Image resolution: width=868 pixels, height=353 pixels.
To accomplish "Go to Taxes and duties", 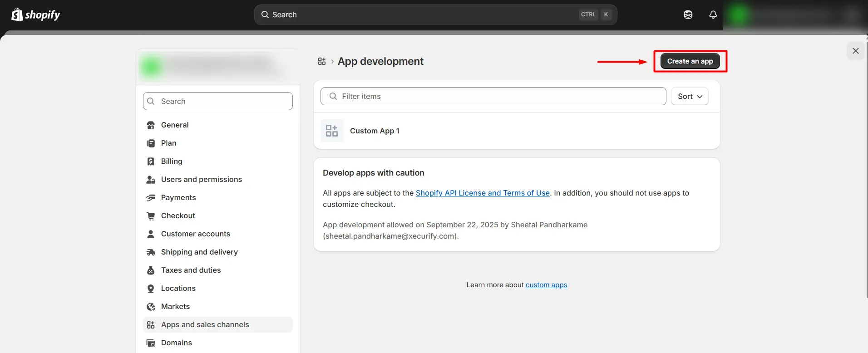I will click(x=218, y=270).
